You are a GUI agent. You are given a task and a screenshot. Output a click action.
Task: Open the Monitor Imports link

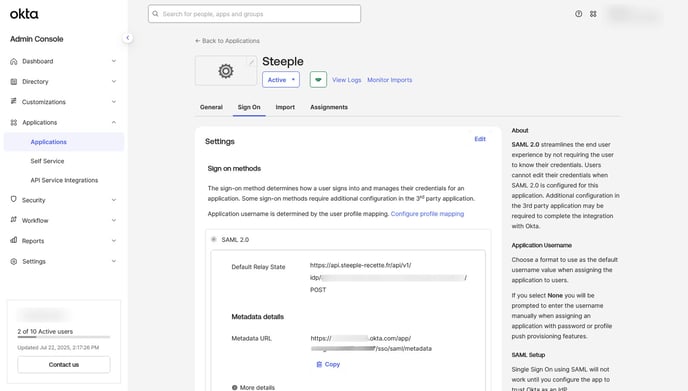(x=390, y=80)
